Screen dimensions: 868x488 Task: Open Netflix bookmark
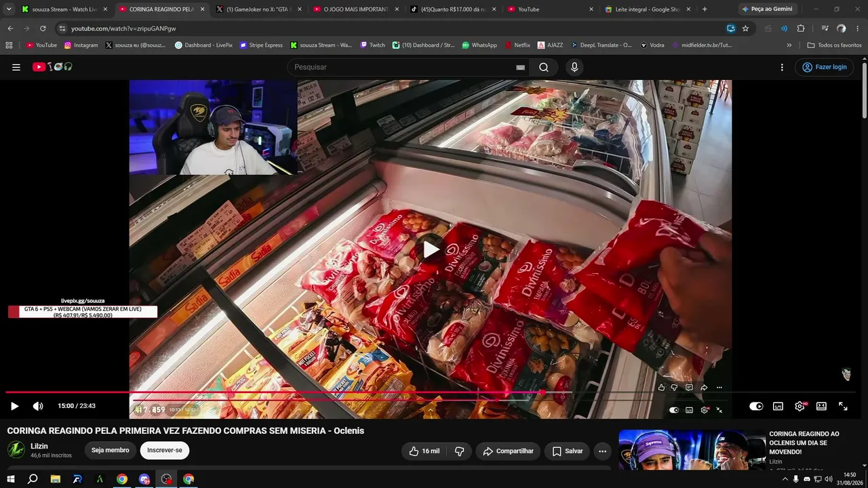[517, 45]
